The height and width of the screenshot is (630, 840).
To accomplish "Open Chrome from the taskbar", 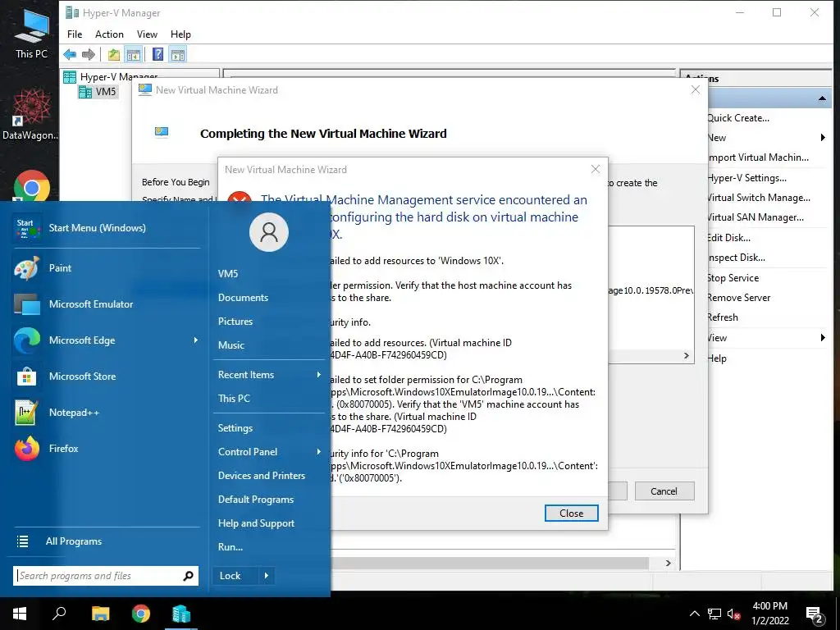I will click(141, 614).
